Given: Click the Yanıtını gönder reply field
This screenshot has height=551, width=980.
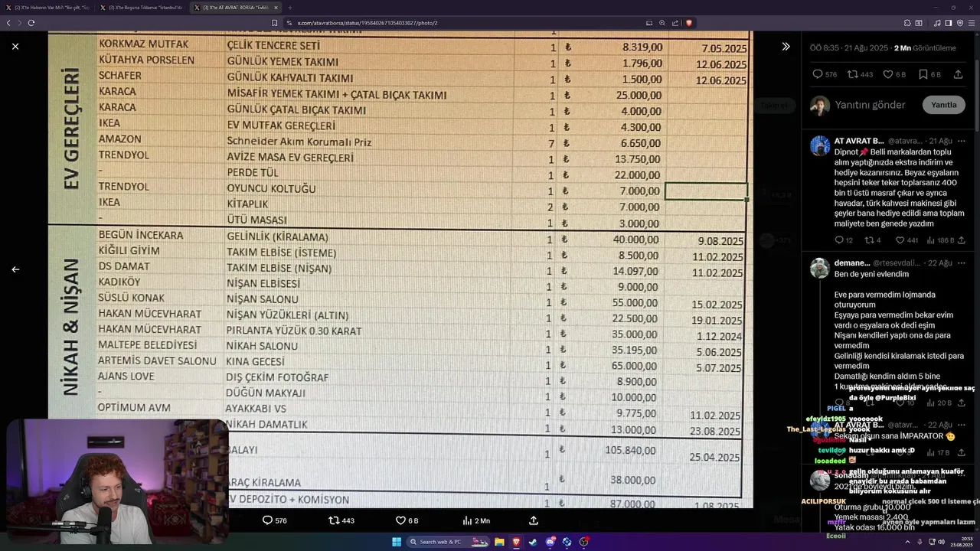Looking at the screenshot, I should pos(870,105).
